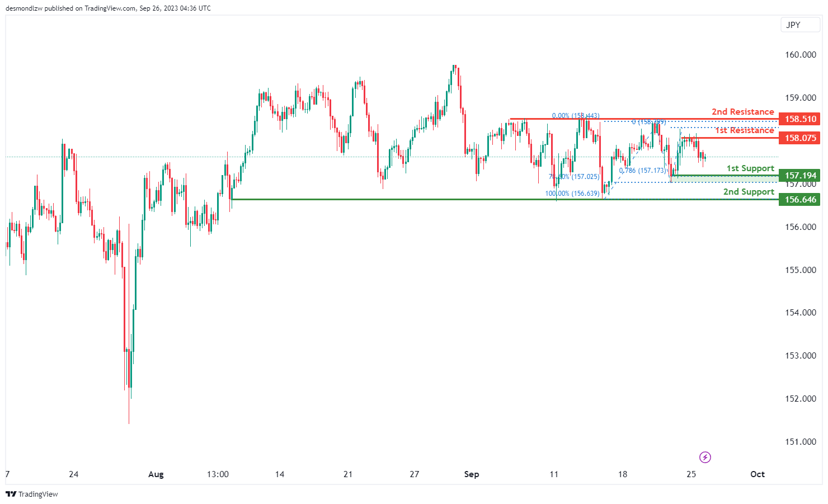828x504 pixels.
Task: Click the TradingView.com publisher header text
Action: 108,8
